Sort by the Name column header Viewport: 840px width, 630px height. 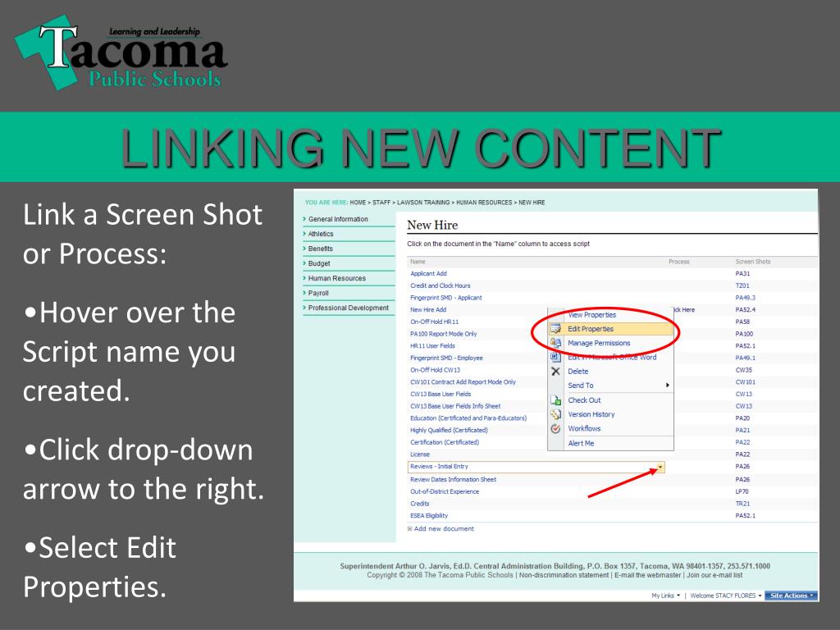point(418,262)
